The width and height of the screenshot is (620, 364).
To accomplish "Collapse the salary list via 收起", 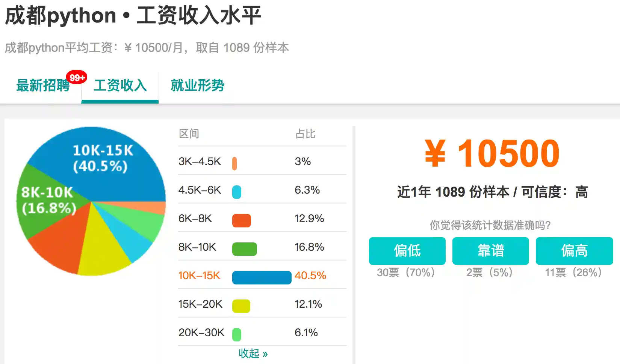I will pos(253,353).
